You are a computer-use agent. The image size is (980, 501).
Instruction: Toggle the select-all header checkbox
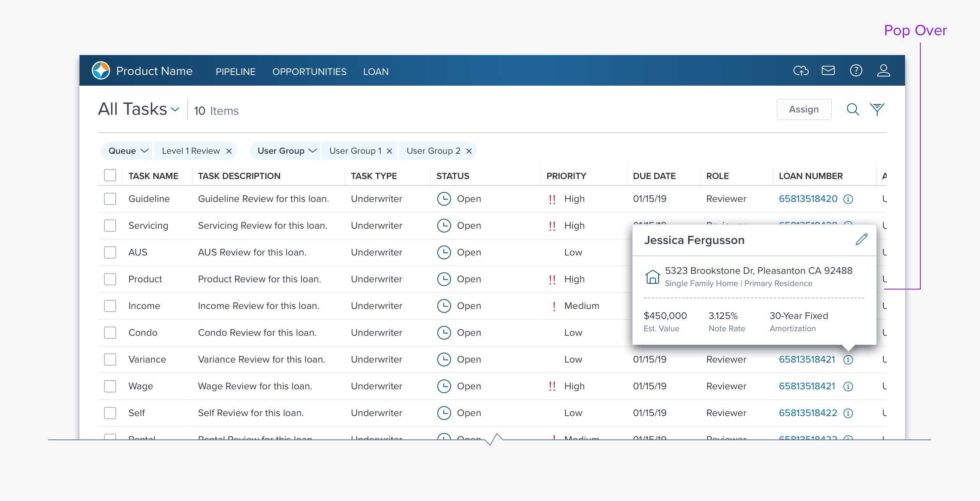(x=110, y=176)
